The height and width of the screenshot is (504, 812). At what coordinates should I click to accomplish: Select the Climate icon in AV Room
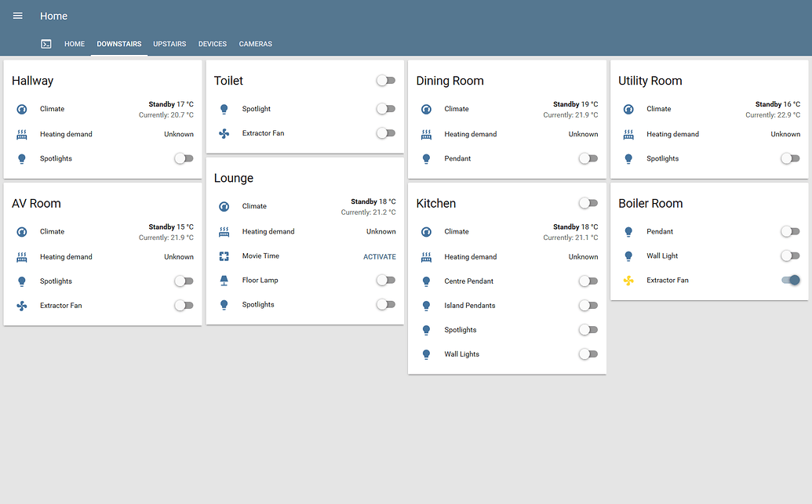(20, 231)
